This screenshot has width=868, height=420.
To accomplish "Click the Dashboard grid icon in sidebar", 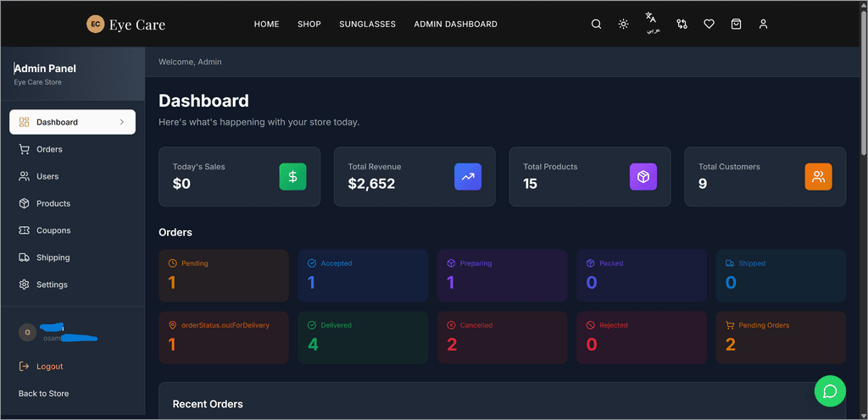I will coord(25,122).
